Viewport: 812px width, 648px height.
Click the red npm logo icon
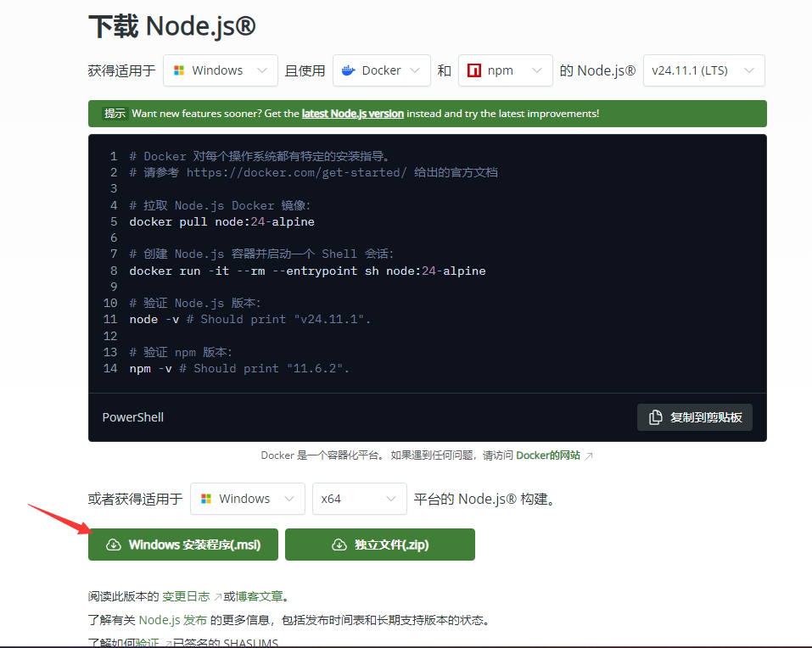(x=474, y=70)
